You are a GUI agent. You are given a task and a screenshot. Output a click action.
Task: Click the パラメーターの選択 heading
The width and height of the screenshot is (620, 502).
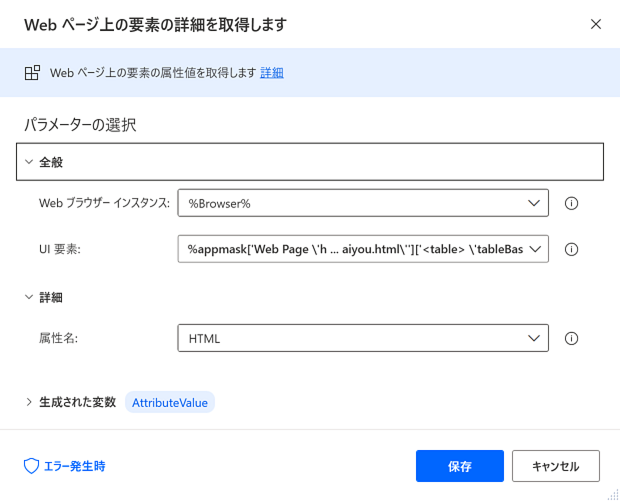(80, 125)
